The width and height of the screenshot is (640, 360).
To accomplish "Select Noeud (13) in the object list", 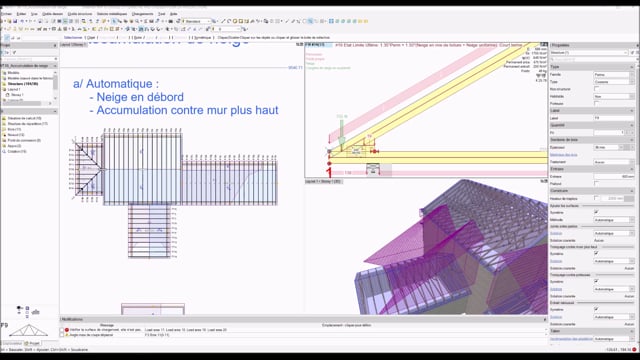I will (16, 135).
